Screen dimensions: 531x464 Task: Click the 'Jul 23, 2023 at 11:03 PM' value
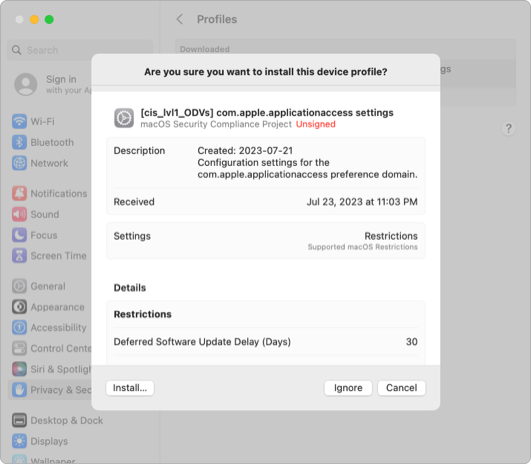pos(362,202)
